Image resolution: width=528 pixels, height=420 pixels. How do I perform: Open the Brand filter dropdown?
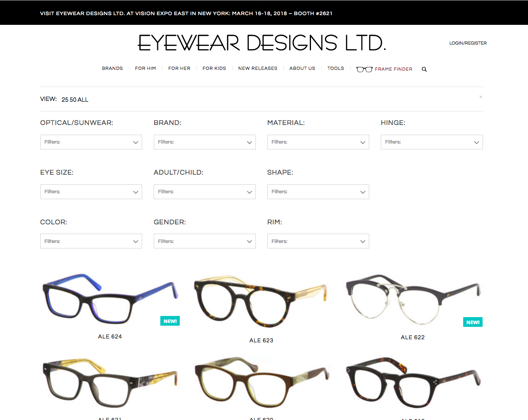(205, 142)
